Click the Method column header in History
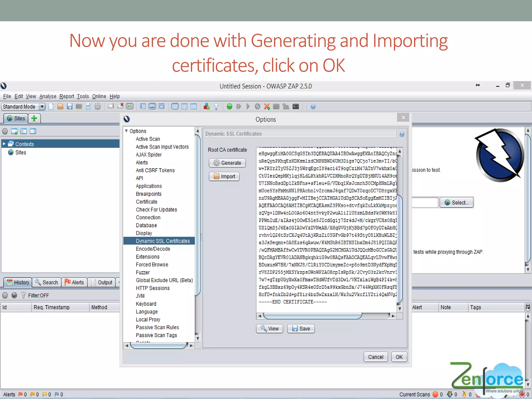The image size is (532, 399). pos(104,307)
